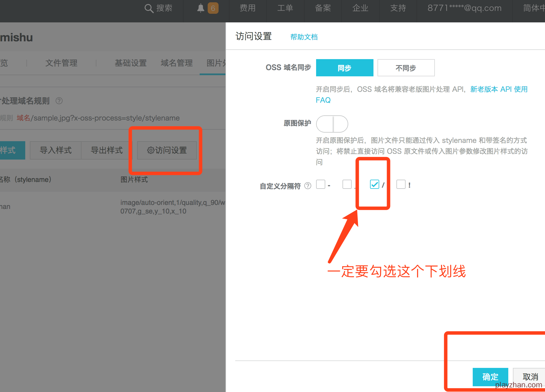This screenshot has height=392, width=545.
Task: Click the orange notification count badge
Action: coord(213,8)
